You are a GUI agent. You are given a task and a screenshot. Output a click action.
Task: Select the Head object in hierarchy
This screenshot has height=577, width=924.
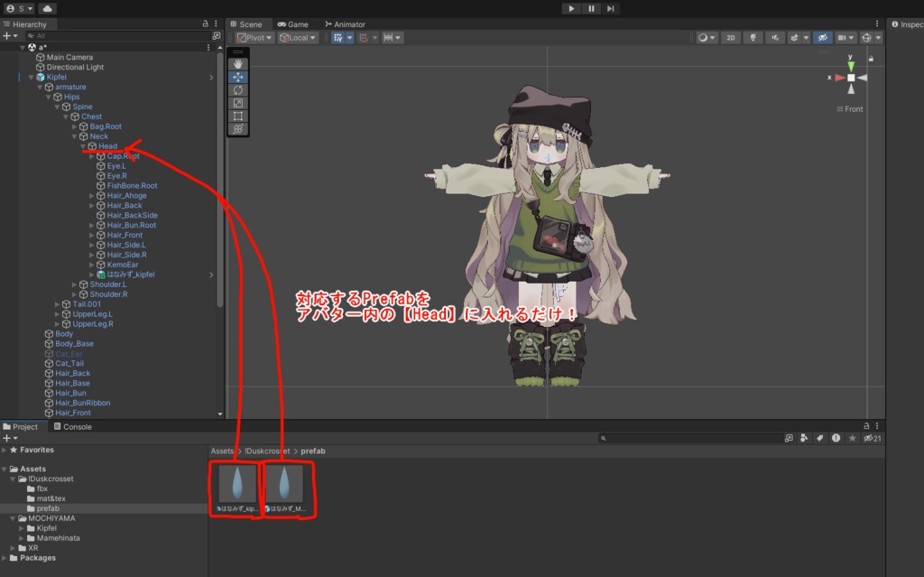pos(107,146)
